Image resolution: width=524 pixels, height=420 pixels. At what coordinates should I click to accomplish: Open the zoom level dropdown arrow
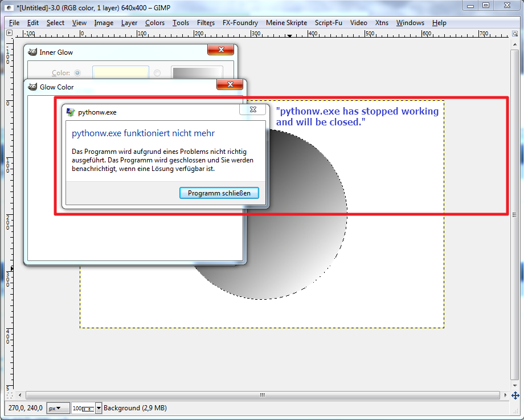click(99, 408)
